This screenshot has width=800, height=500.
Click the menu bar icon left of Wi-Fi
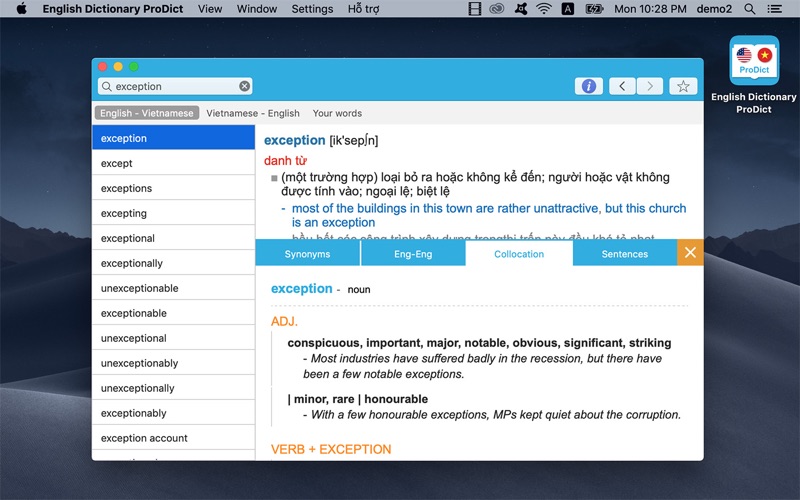click(521, 9)
